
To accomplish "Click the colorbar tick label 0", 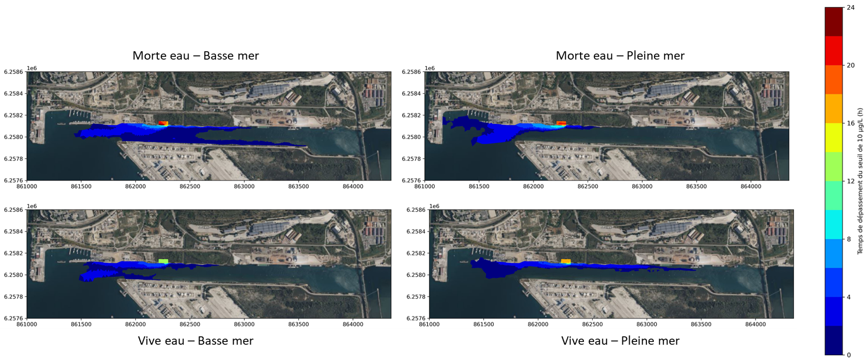I will (x=848, y=355).
